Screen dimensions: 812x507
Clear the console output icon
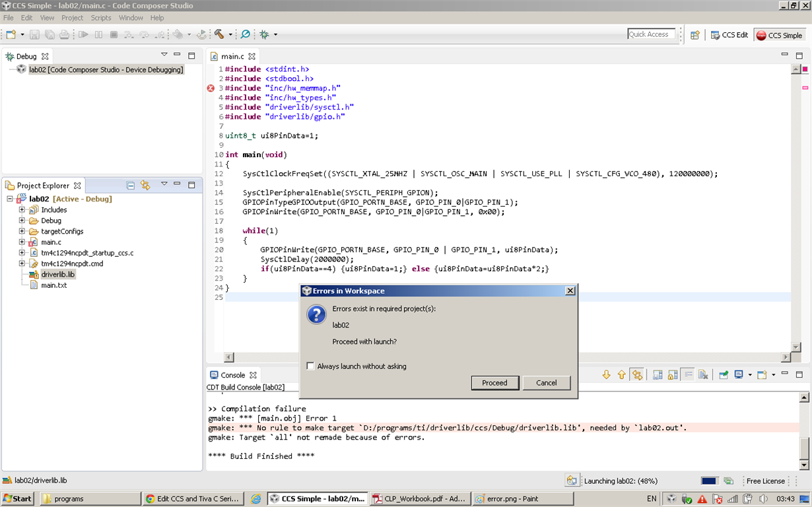click(x=703, y=375)
